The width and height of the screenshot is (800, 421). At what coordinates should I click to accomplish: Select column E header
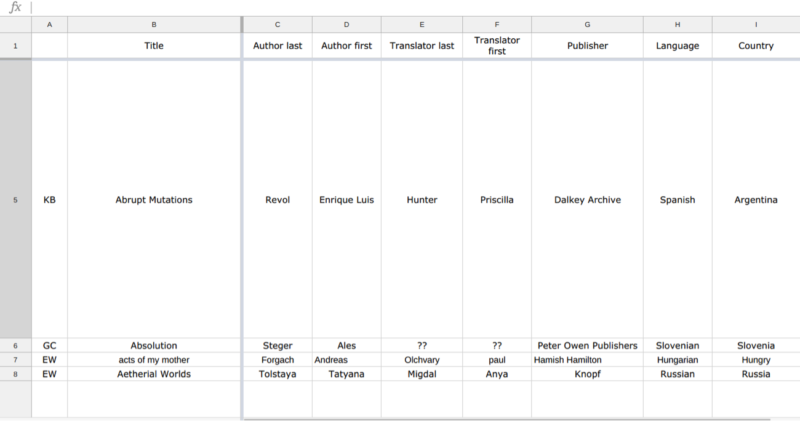point(422,24)
